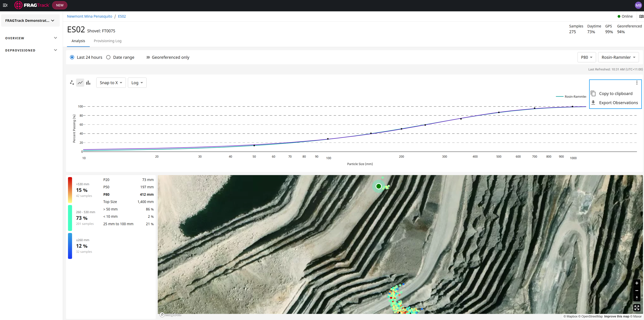Zoom in on the map
This screenshot has width=644, height=320.
(x=637, y=283)
